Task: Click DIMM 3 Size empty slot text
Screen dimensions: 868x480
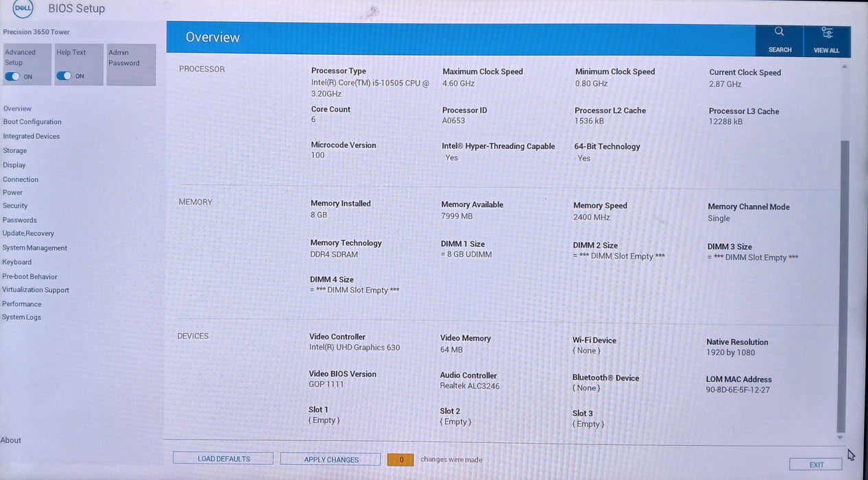Action: click(x=753, y=258)
